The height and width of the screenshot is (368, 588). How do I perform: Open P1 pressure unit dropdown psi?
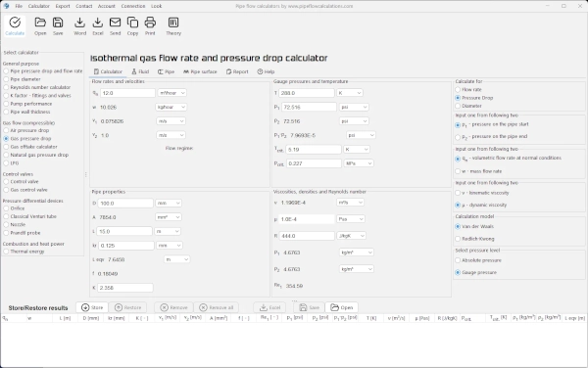click(x=354, y=107)
